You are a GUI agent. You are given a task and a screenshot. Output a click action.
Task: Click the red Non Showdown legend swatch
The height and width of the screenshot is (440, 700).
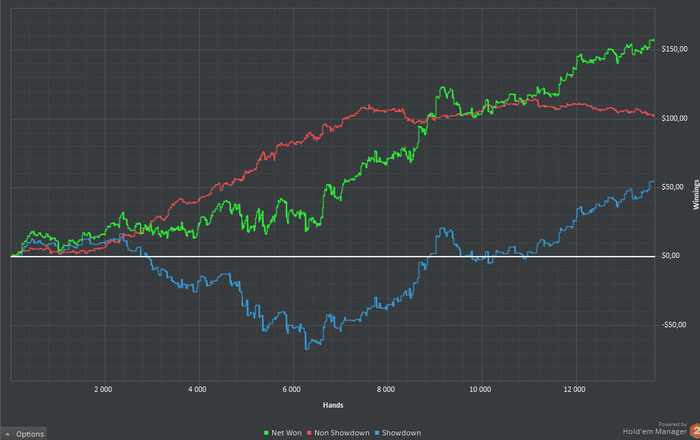pyautogui.click(x=309, y=433)
